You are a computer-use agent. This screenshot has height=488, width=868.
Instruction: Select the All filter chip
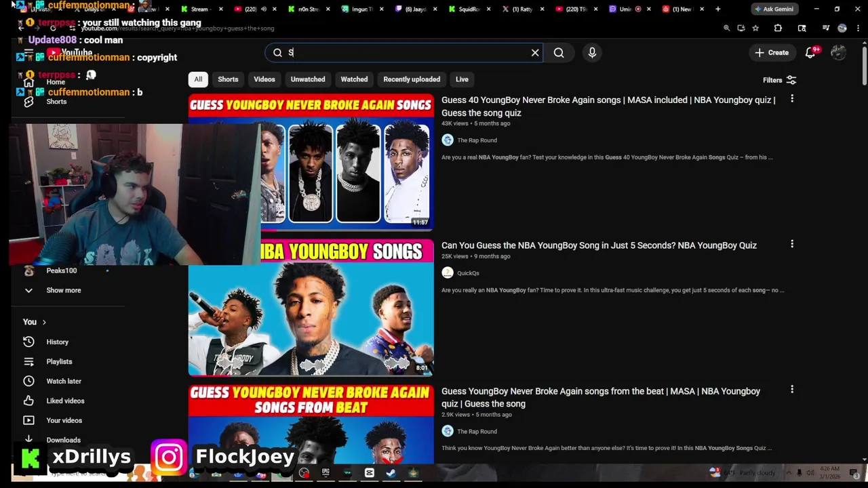[x=198, y=79]
